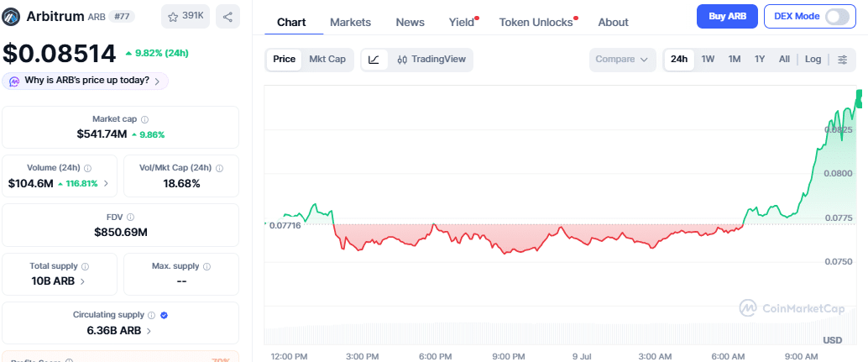868x362 pixels.
Task: Select the All time range
Action: coord(784,60)
